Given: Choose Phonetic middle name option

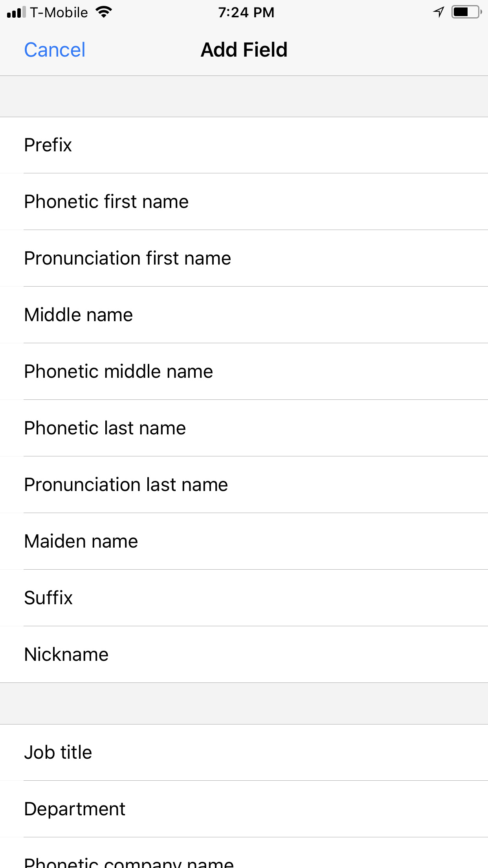Looking at the screenshot, I should (244, 371).
